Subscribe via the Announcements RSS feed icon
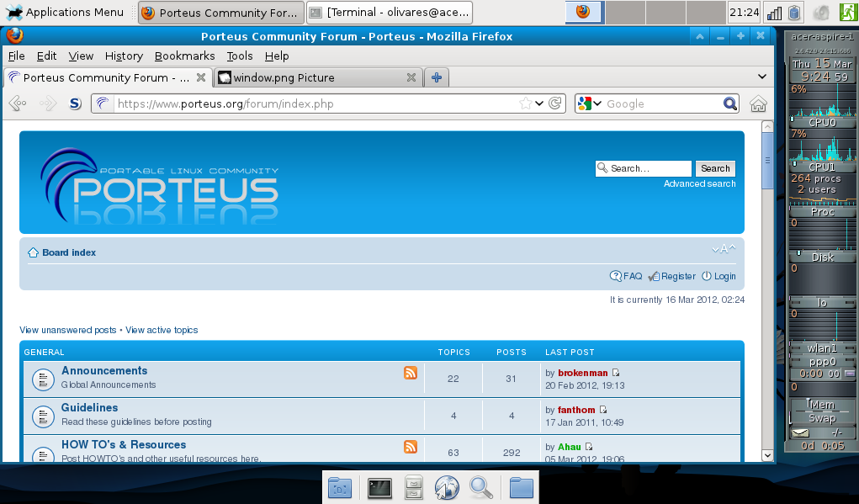The height and width of the screenshot is (504, 859). pyautogui.click(x=410, y=373)
